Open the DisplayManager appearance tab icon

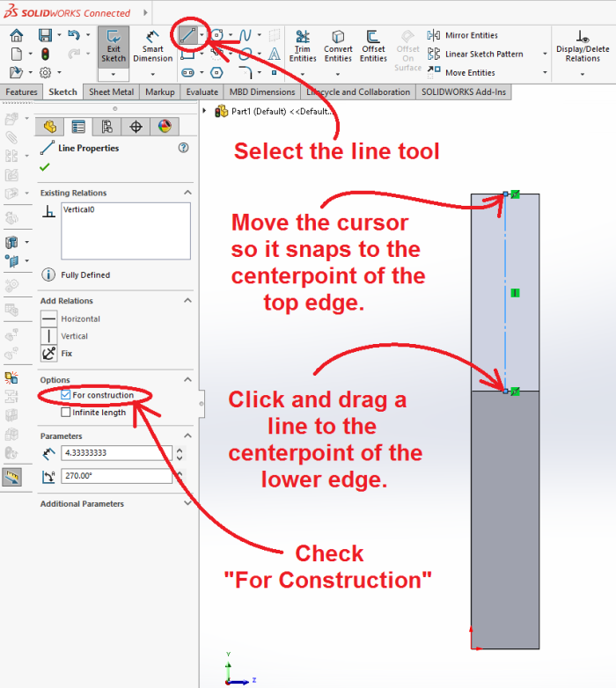[x=164, y=127]
